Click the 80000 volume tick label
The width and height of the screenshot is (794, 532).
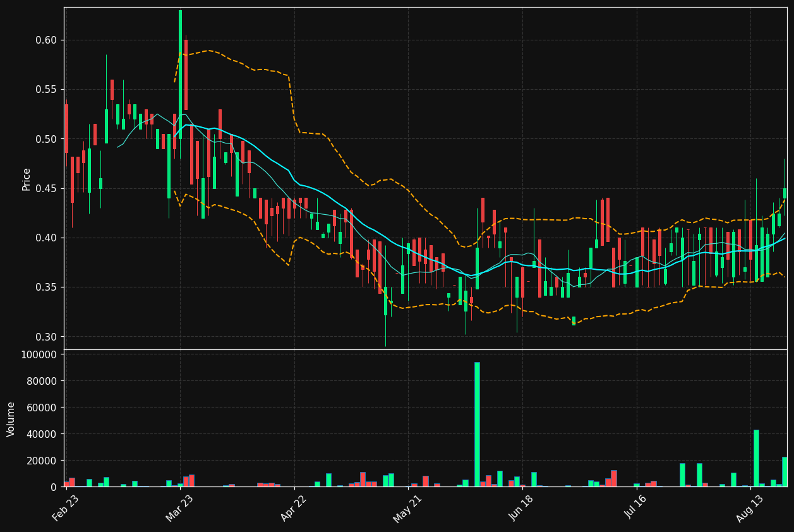point(42,381)
